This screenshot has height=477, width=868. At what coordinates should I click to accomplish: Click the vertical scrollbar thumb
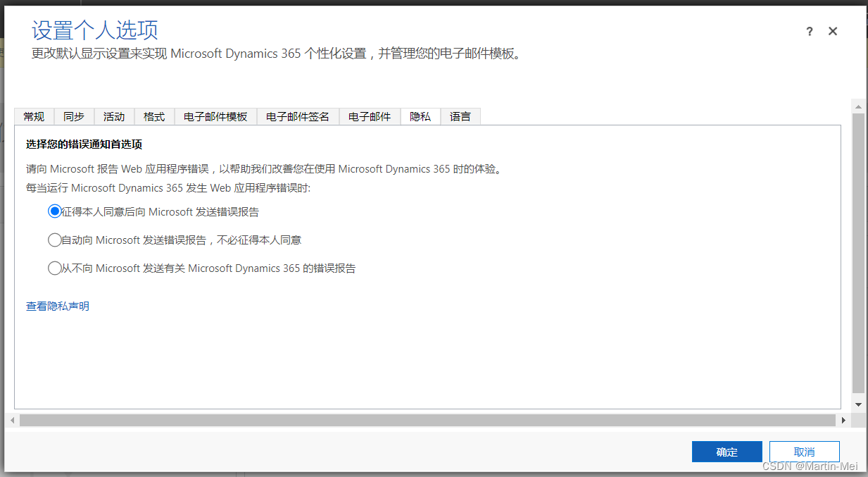[x=858, y=253]
